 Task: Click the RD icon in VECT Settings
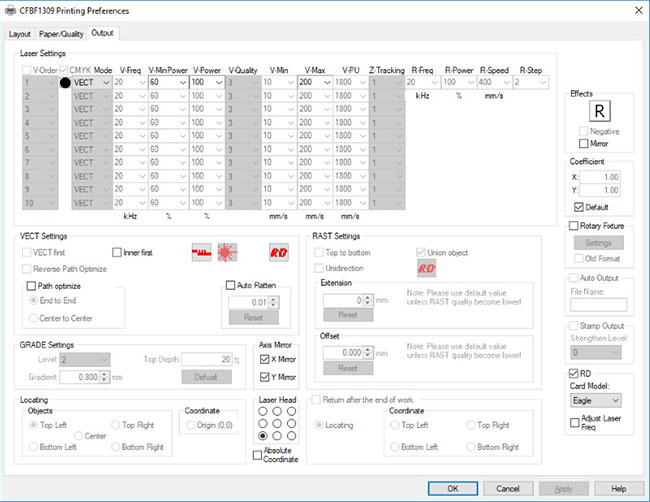[x=279, y=252]
